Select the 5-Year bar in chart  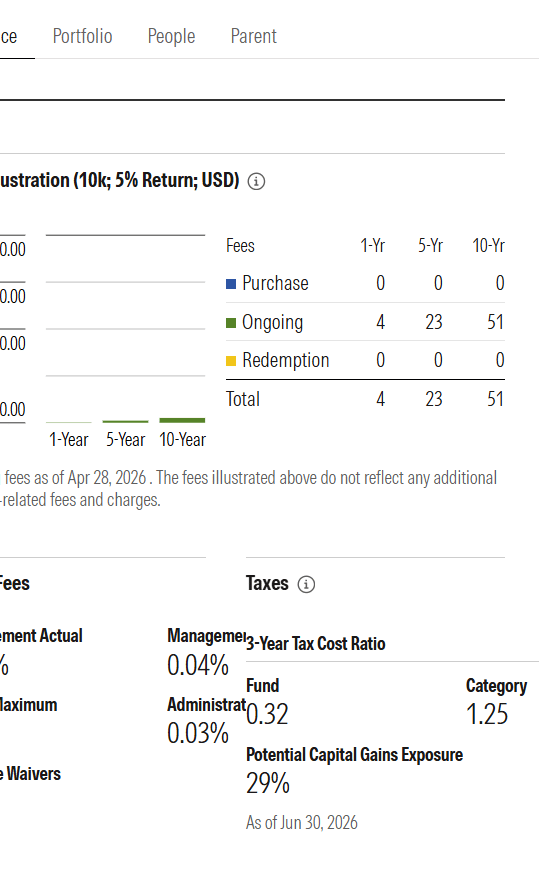click(125, 422)
